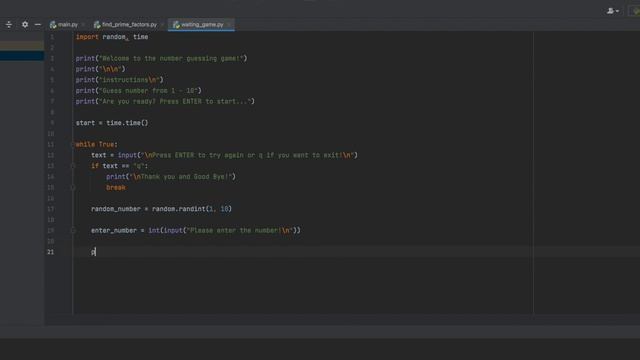
Task: Click the fold marker beside the break line
Action: point(73,188)
